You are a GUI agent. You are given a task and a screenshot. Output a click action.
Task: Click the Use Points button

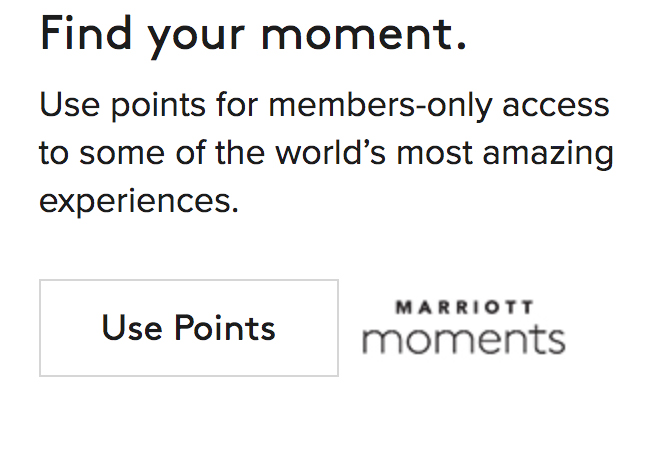189,328
